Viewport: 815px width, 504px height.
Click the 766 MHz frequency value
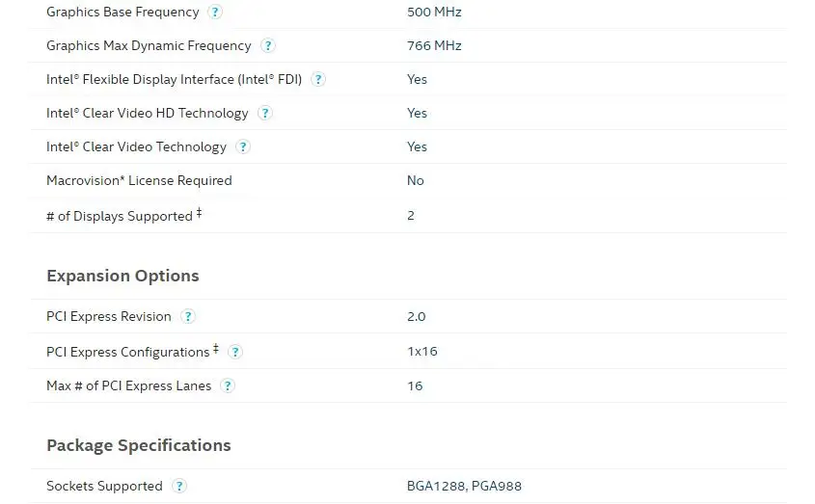(x=434, y=45)
